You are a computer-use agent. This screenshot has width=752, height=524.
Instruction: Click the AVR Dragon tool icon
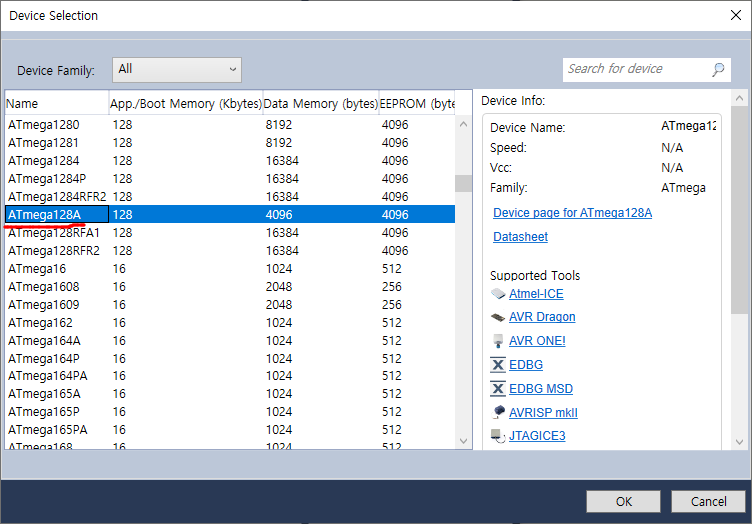pos(498,317)
